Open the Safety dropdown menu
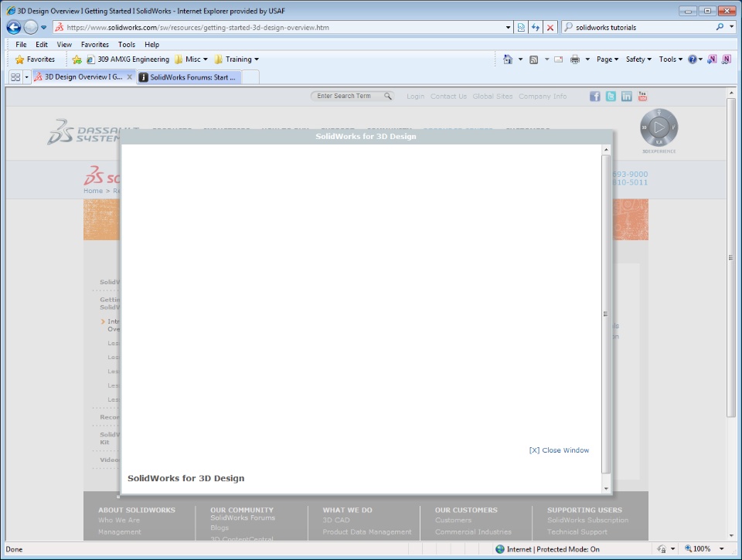 click(x=639, y=59)
